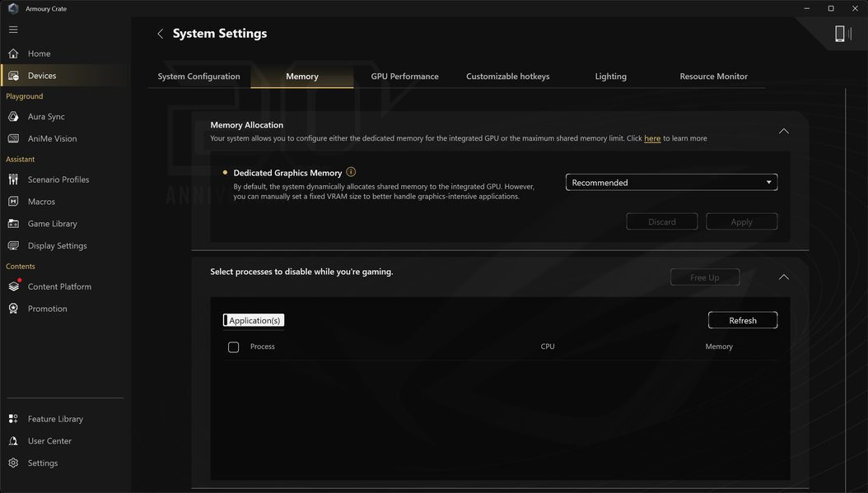Click the Game Library icon

13,224
